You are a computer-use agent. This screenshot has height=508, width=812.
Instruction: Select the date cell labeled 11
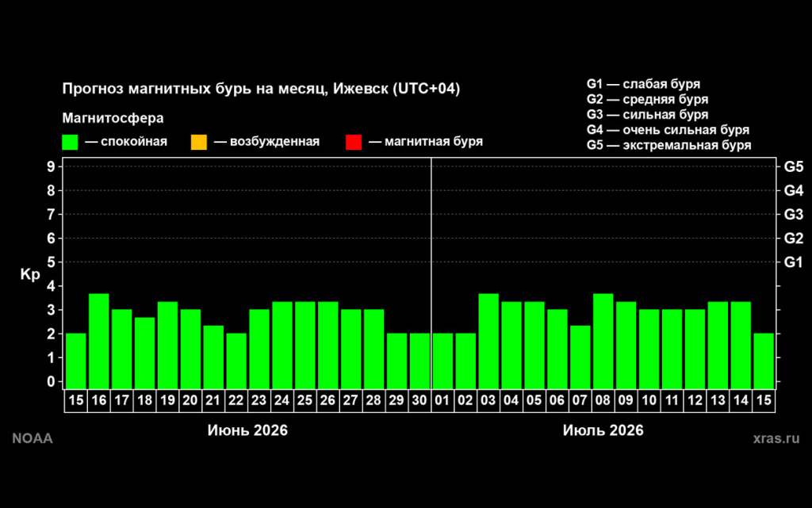[672, 400]
